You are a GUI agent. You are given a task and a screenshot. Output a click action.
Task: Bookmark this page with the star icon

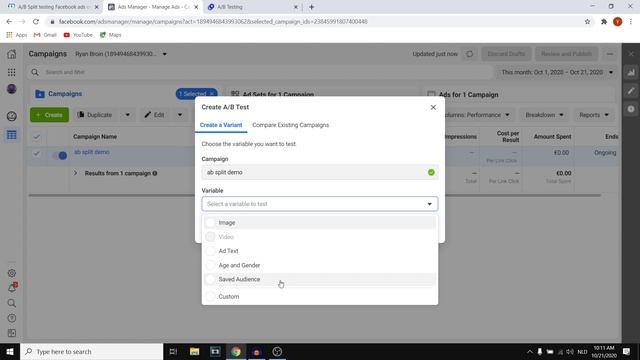tap(587, 22)
